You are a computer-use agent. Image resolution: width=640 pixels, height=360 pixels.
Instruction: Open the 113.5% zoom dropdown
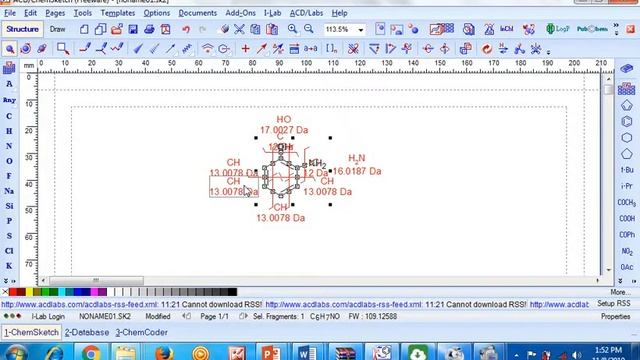pyautogui.click(x=360, y=29)
